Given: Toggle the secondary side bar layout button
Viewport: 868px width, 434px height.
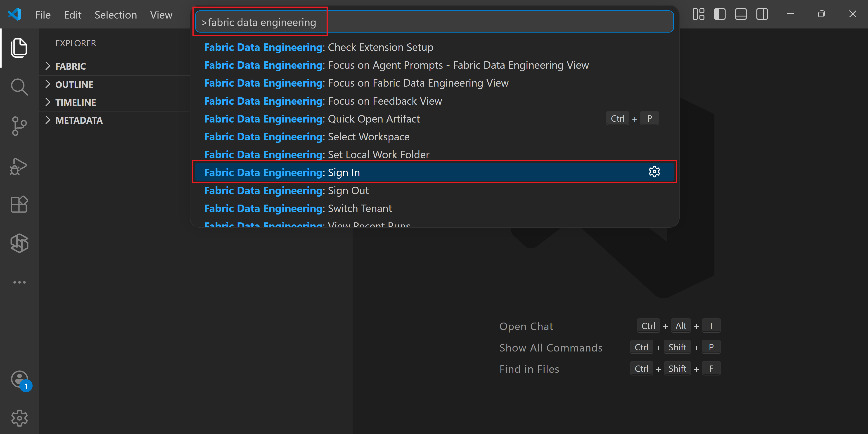Looking at the screenshot, I should [762, 14].
